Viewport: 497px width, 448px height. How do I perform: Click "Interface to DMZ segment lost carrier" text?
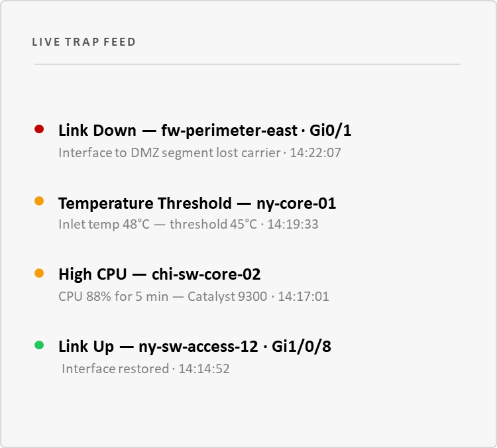tap(169, 152)
